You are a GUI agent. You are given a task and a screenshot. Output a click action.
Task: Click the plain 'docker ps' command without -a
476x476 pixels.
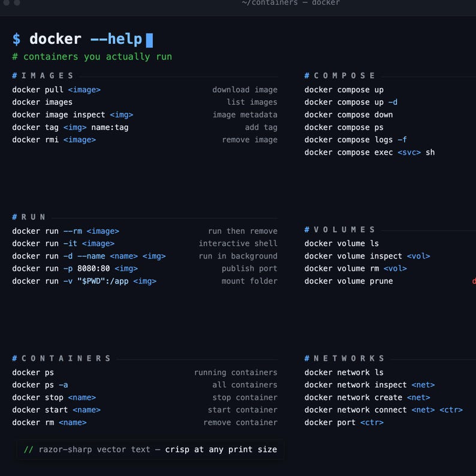[33, 373]
